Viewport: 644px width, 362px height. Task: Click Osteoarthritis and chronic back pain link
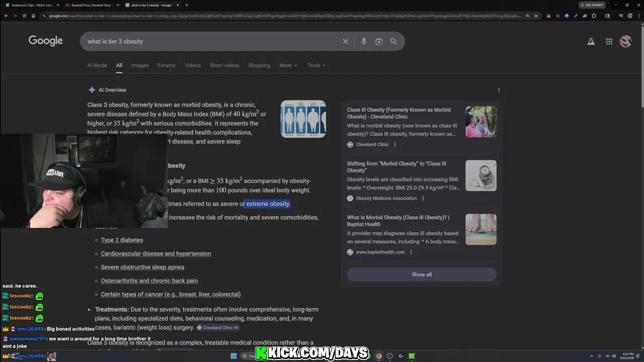[149, 281]
